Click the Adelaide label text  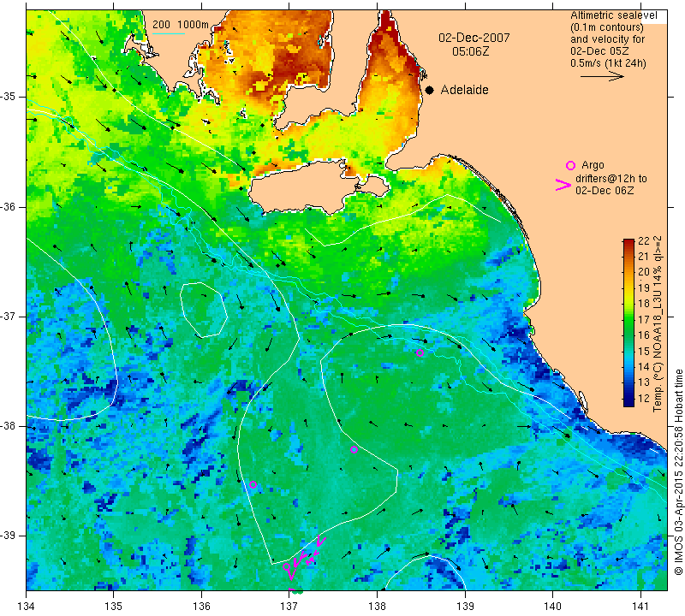[464, 90]
